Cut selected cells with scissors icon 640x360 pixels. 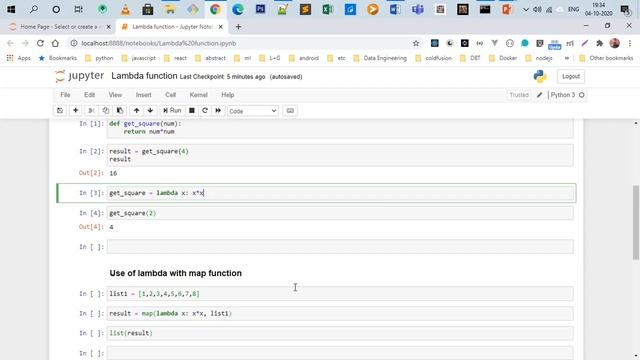(91, 111)
